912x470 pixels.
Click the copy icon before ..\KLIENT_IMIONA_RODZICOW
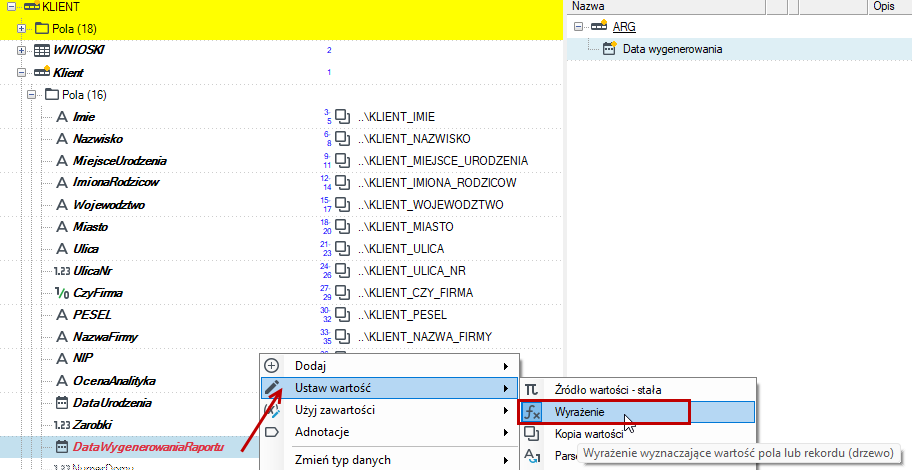[343, 183]
